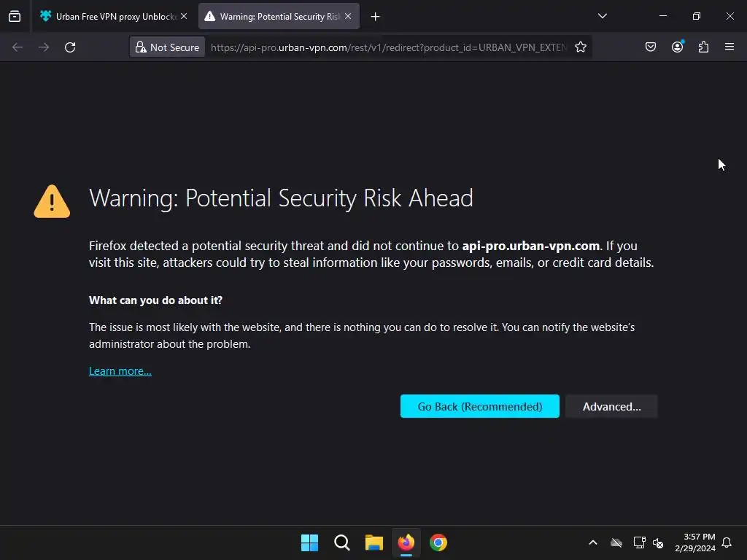Minimize the Firefox window
747x560 pixels.
[x=663, y=16]
